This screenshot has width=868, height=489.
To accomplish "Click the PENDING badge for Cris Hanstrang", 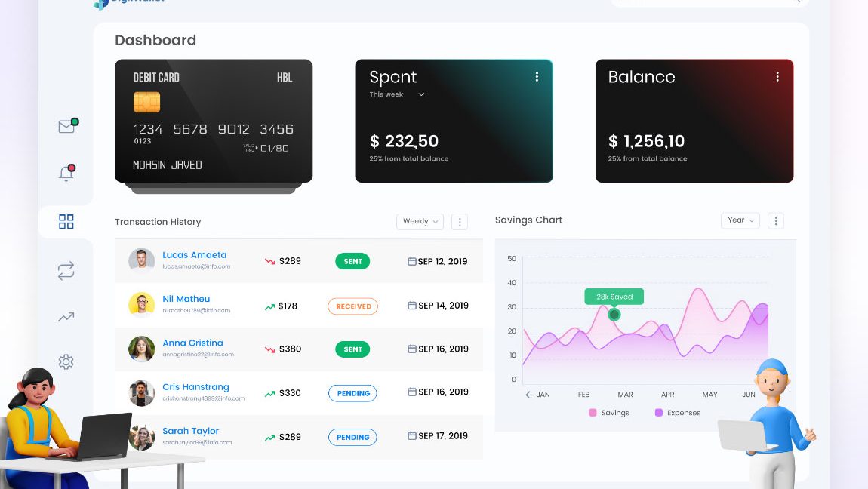I will pos(352,393).
